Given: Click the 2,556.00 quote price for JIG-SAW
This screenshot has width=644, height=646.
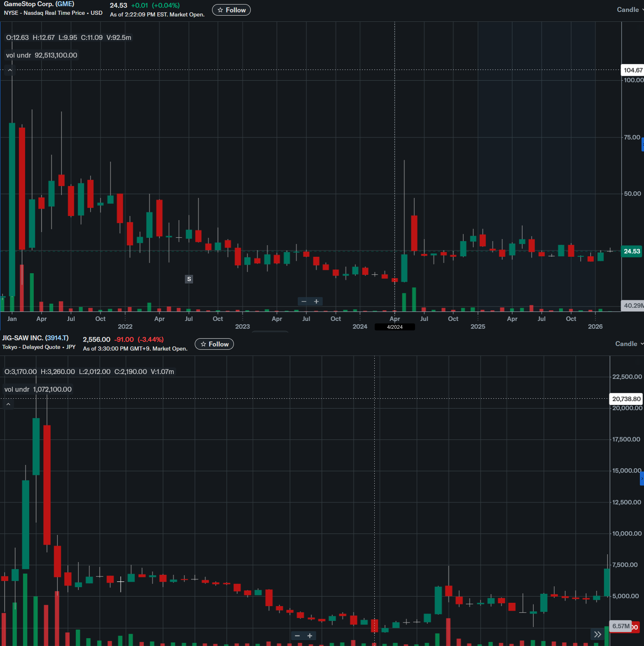Looking at the screenshot, I should coord(97,339).
